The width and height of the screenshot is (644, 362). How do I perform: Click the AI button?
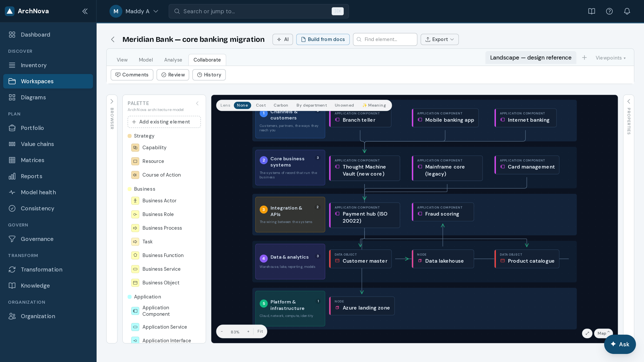[283, 39]
